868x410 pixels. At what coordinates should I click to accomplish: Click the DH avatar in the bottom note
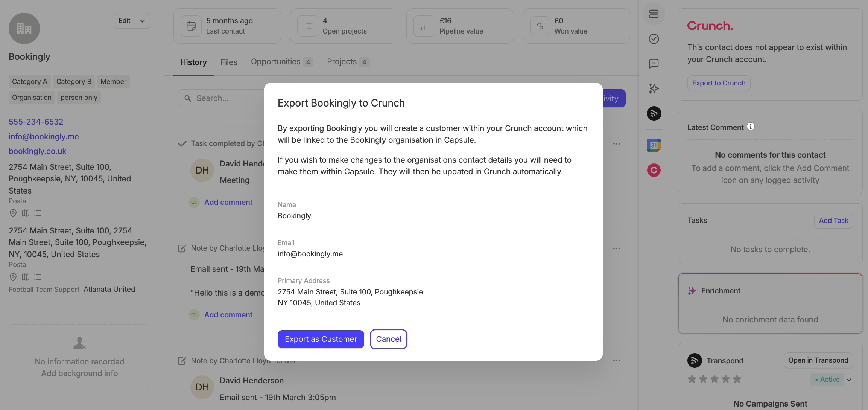point(202,387)
